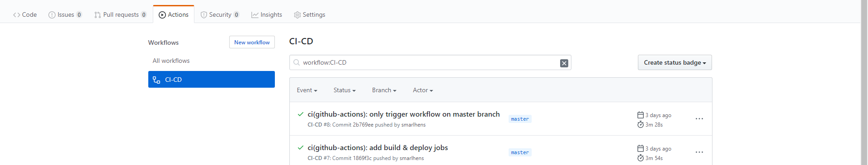Screen dimensions: 868x165
Task: Open the Security tab
Action: 220,14
